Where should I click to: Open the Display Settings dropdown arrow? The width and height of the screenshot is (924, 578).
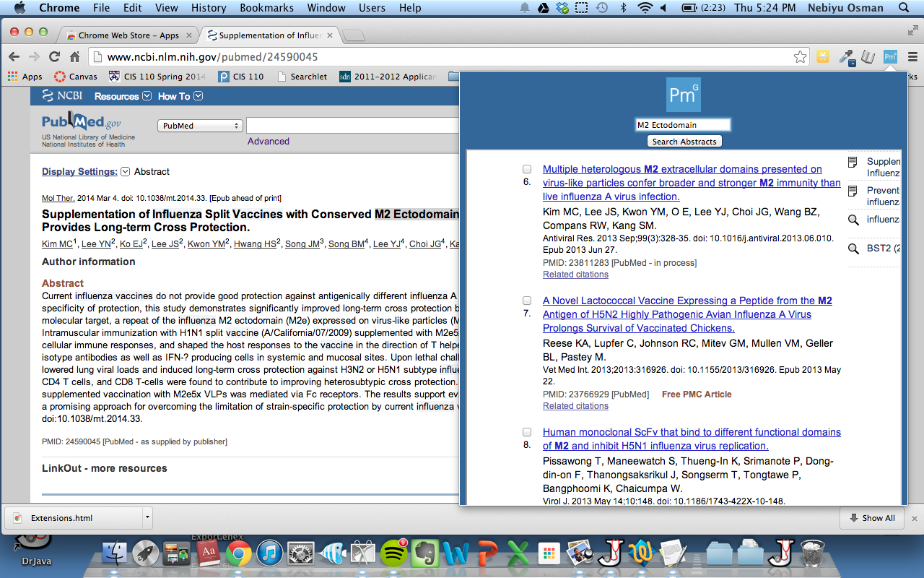125,171
